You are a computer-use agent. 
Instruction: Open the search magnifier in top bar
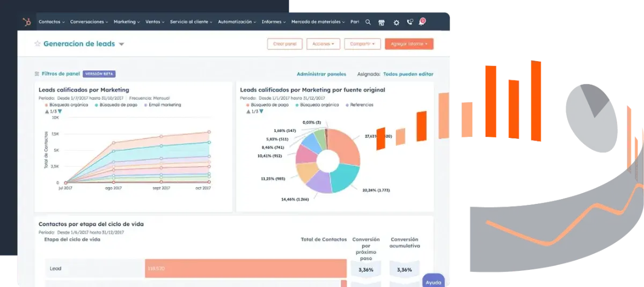click(368, 22)
